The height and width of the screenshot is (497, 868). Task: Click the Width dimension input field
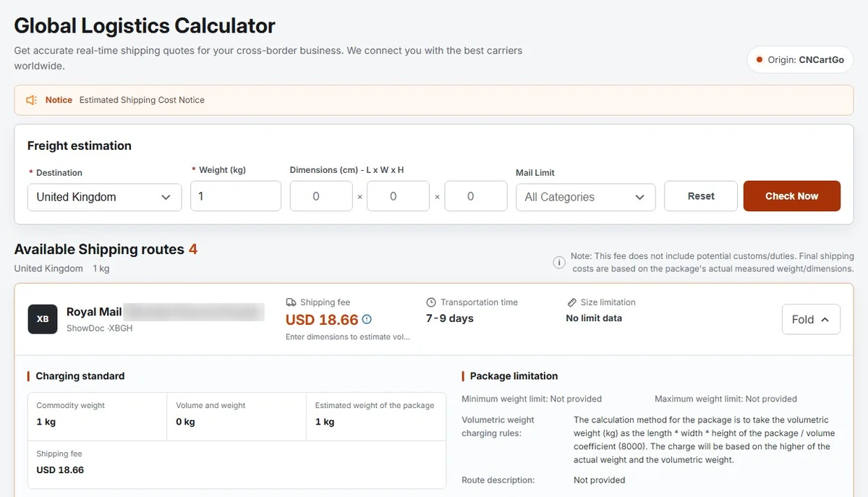[398, 196]
